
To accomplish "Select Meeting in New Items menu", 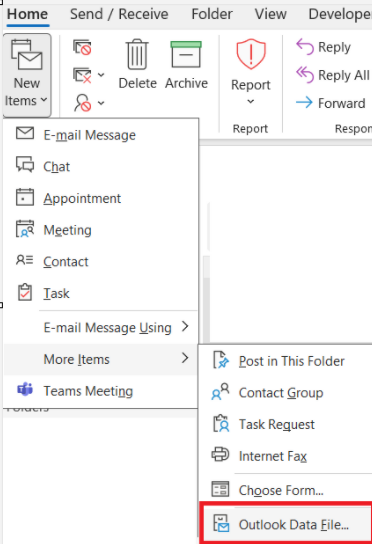I will 101,230.
